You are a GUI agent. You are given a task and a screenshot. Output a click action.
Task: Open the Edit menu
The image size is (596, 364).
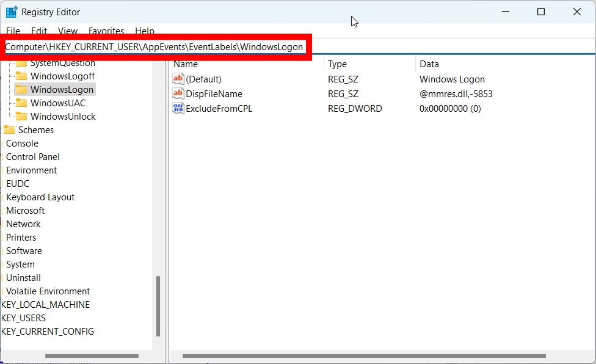coord(39,31)
